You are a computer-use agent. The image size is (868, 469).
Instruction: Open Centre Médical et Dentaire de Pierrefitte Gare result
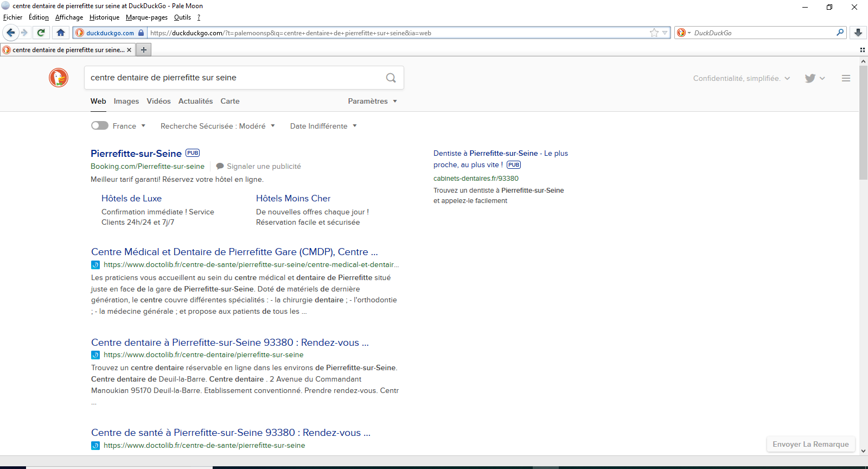pos(234,252)
